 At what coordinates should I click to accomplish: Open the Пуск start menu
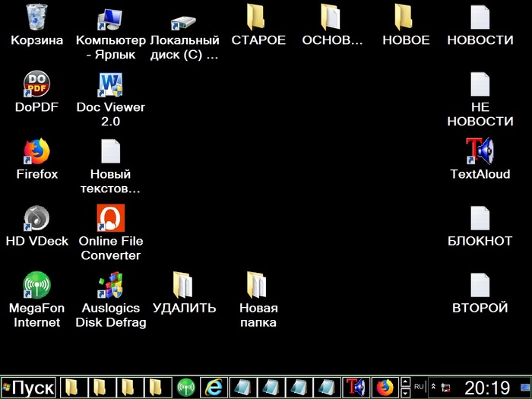28,388
